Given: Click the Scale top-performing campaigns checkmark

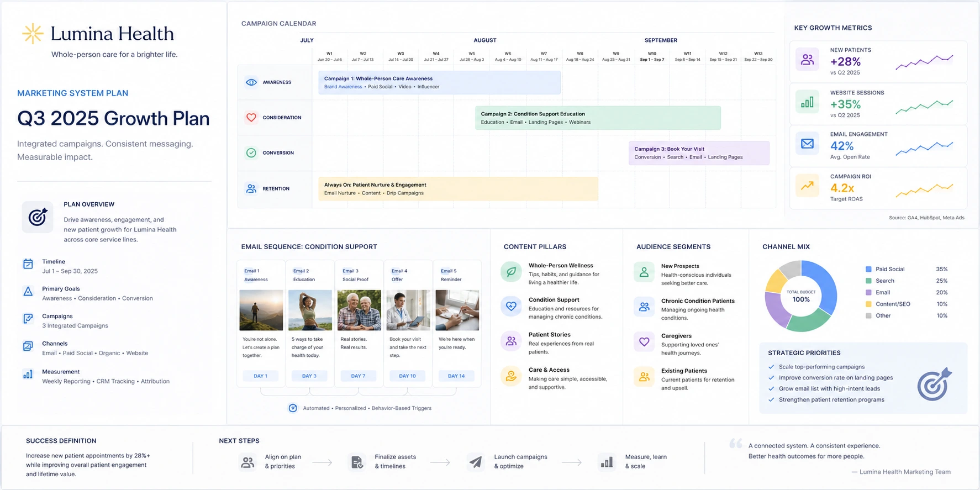Looking at the screenshot, I should (x=771, y=367).
